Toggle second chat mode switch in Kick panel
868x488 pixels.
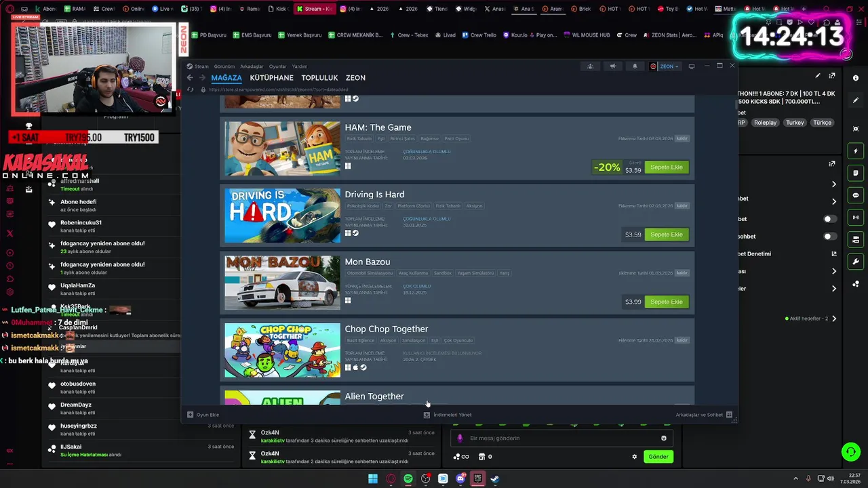(830, 237)
